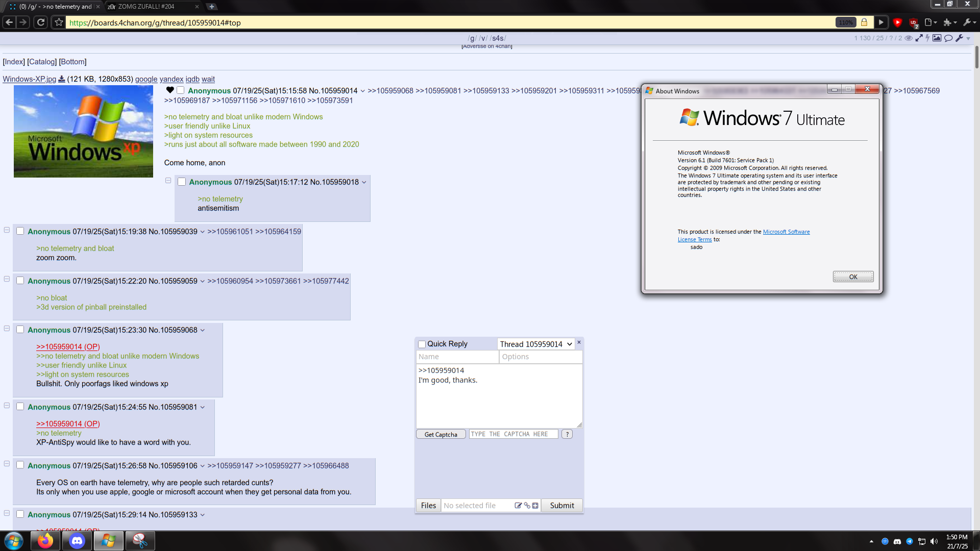The width and height of the screenshot is (980, 551).
Task: Open the Windows-XP.jpg file link
Action: 29,79
